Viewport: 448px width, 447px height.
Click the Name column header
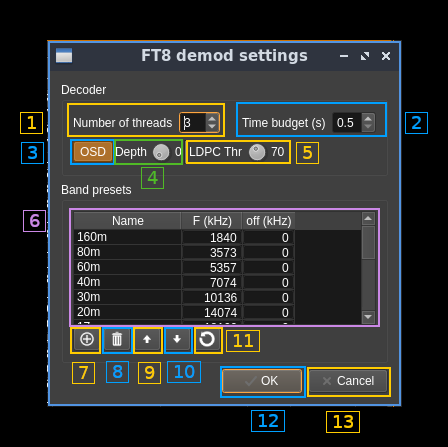(x=127, y=221)
